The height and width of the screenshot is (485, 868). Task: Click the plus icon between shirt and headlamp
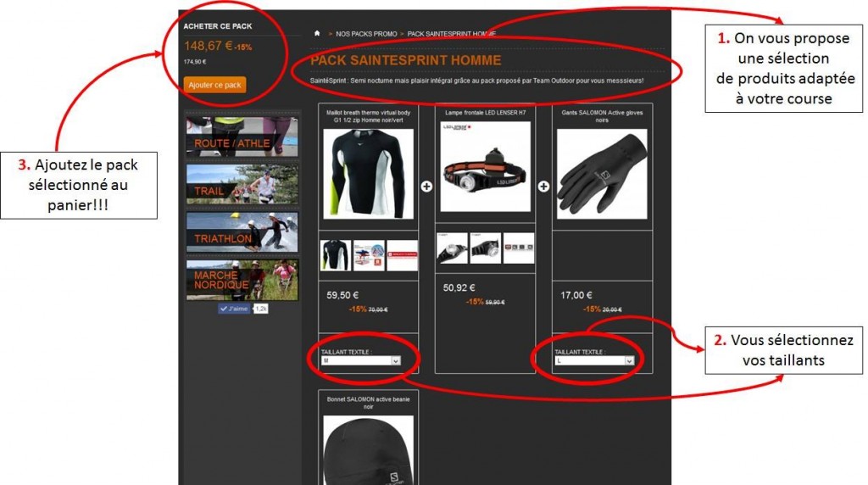click(427, 187)
